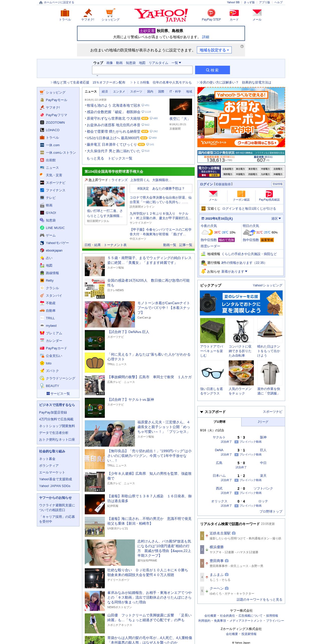Screen dimensions: 322x644
Task: Click the Yahoo! JAPAN logo
Action: [161, 15]
